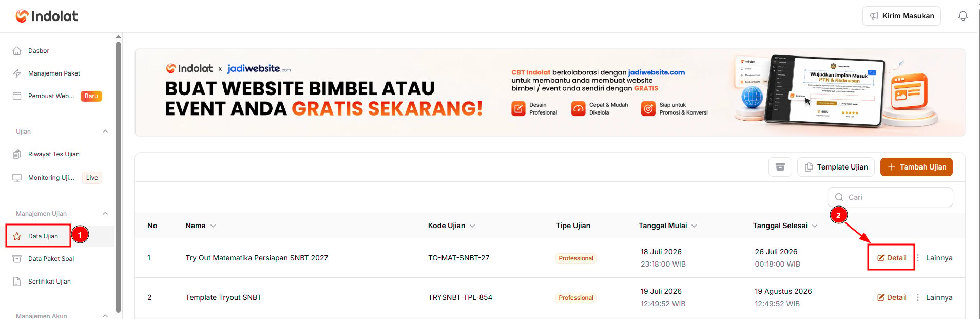Screen dimensions: 980x319
Task: Click the Live badge beside Monitoring Ujian
Action: (x=92, y=178)
